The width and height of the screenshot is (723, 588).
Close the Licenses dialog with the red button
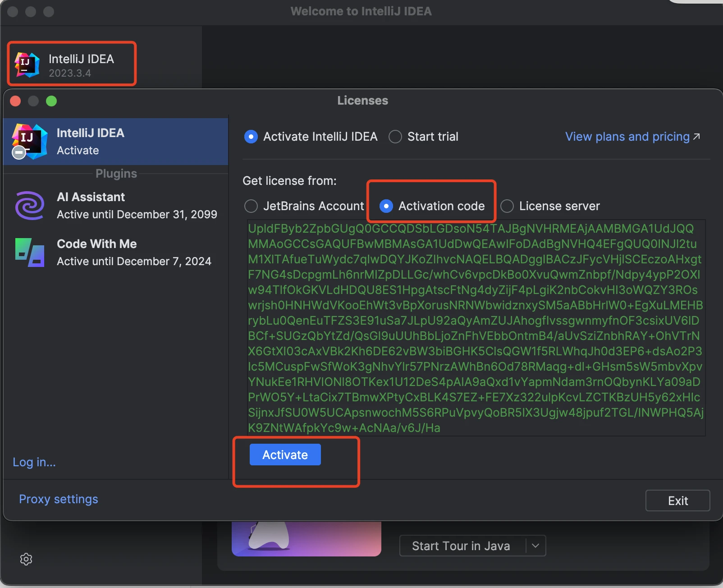tap(15, 101)
